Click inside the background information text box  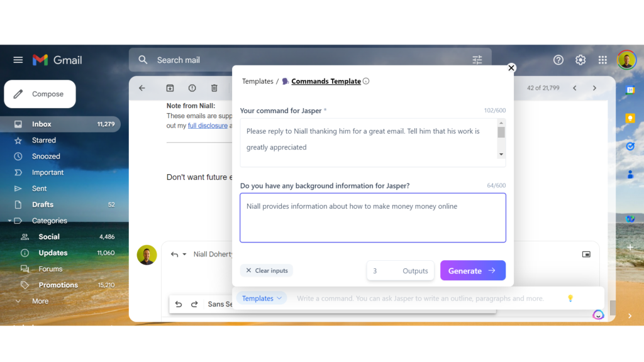[x=373, y=218]
